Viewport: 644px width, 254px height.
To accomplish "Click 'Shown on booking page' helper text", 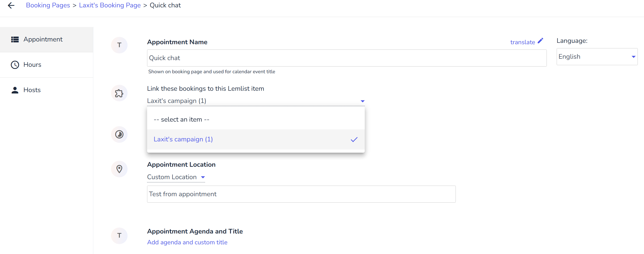I will click(x=211, y=72).
